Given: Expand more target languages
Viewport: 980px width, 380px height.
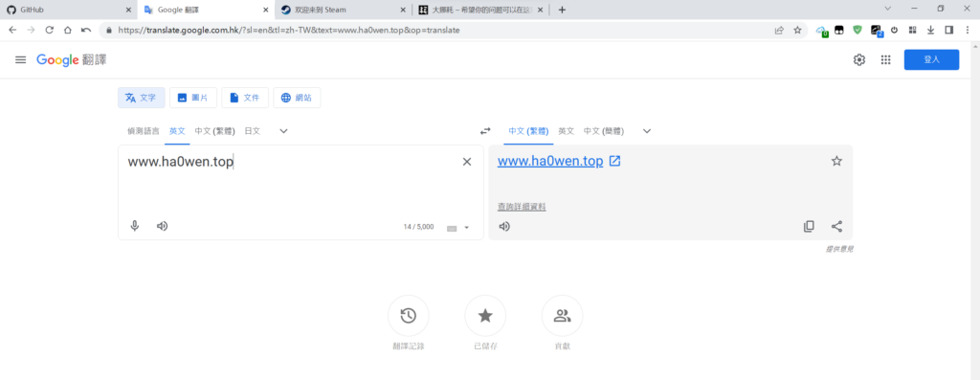Looking at the screenshot, I should point(647,130).
